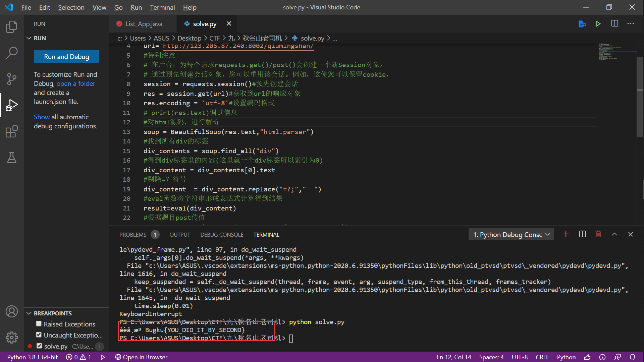Click Python 3.8.1 64-bit interpreter selector

coord(33,357)
